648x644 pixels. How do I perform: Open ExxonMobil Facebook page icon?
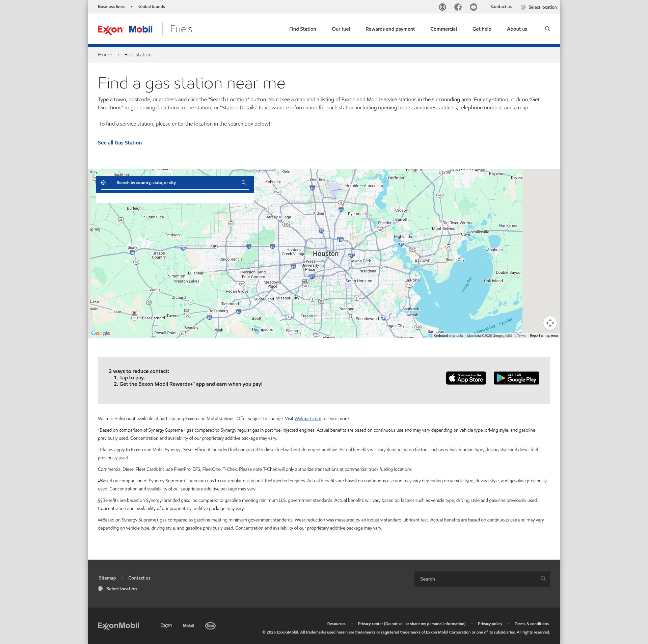[458, 7]
